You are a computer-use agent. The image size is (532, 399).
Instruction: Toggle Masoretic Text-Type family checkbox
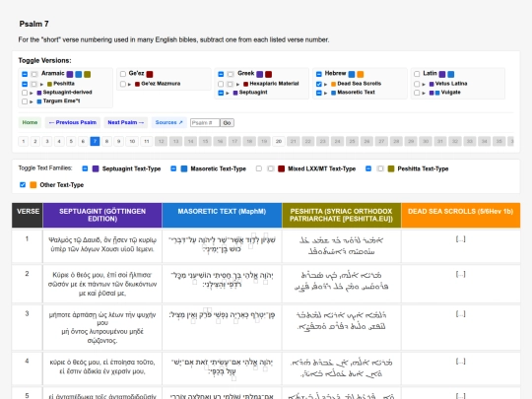pos(173,168)
